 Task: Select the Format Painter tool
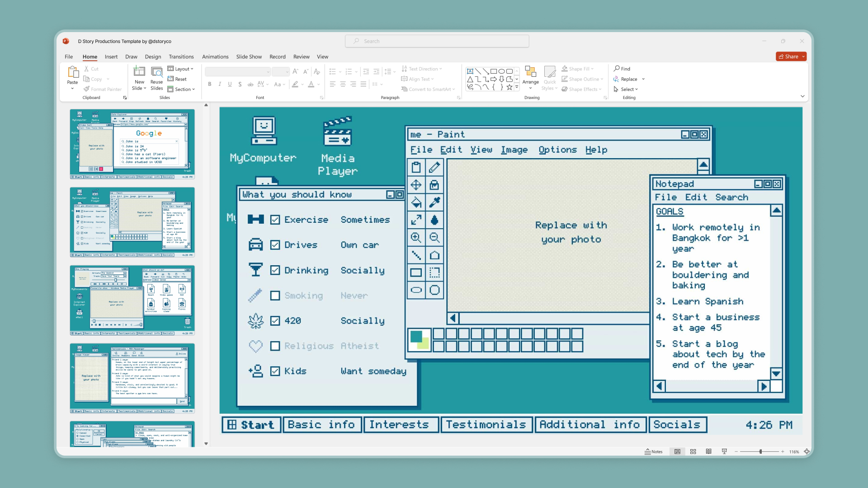[x=103, y=89]
